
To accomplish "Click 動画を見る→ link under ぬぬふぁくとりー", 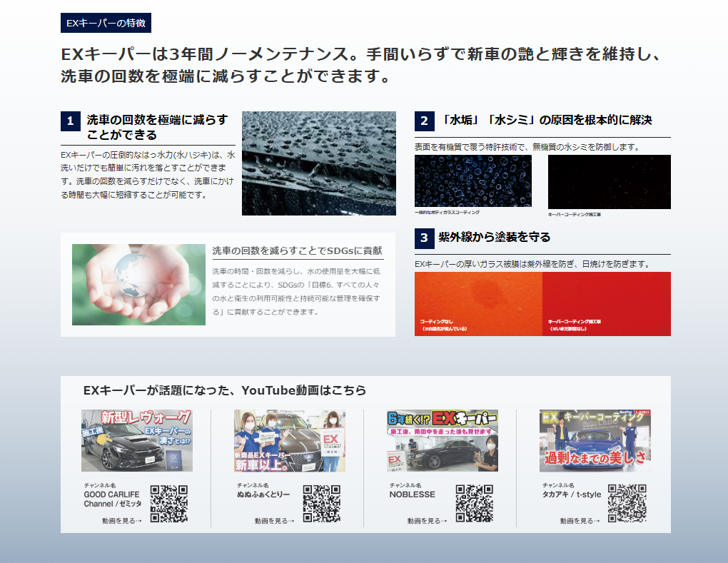I will [274, 521].
